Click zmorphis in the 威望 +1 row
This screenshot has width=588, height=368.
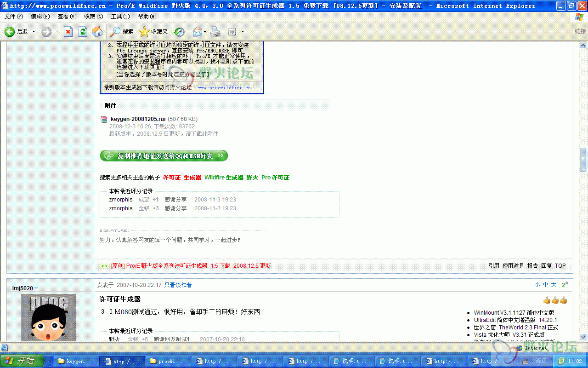(121, 200)
